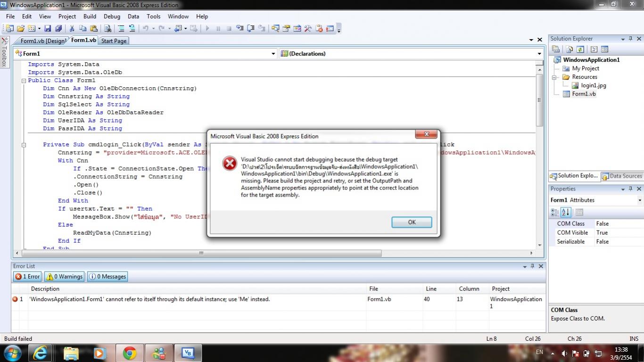Close the debug error dialog

(426, 134)
